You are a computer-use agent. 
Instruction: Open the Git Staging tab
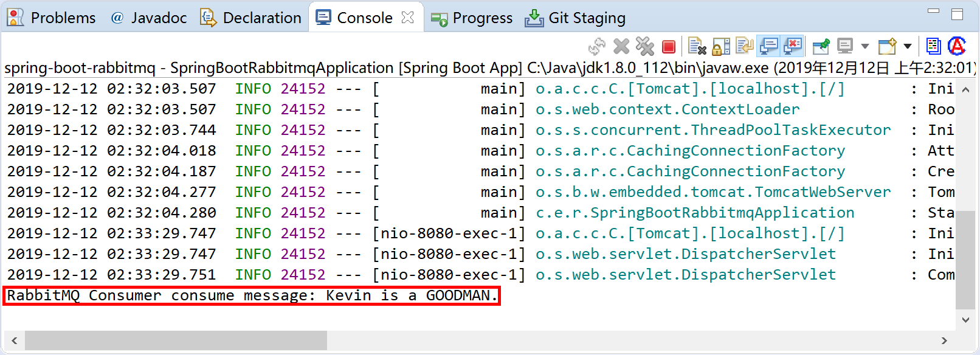click(575, 18)
